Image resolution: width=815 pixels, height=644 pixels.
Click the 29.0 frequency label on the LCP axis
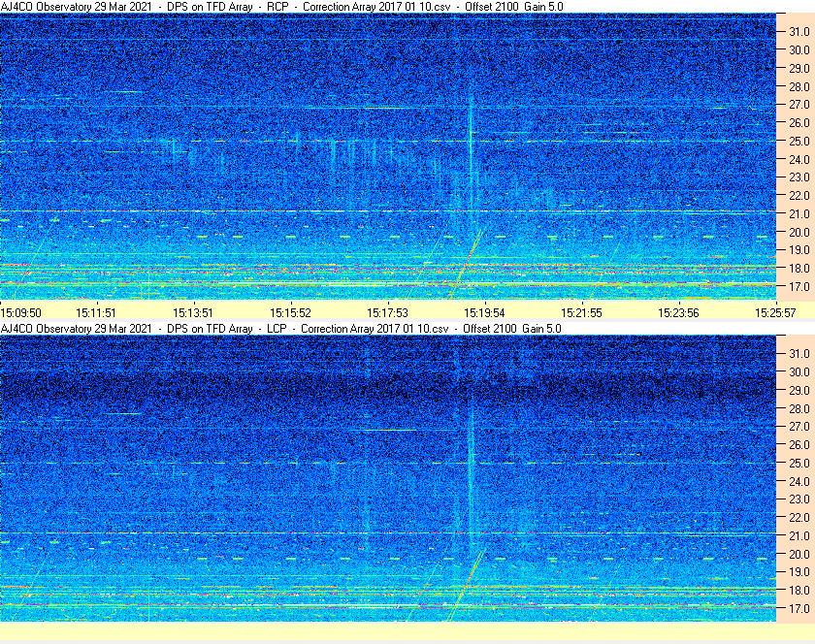click(799, 390)
